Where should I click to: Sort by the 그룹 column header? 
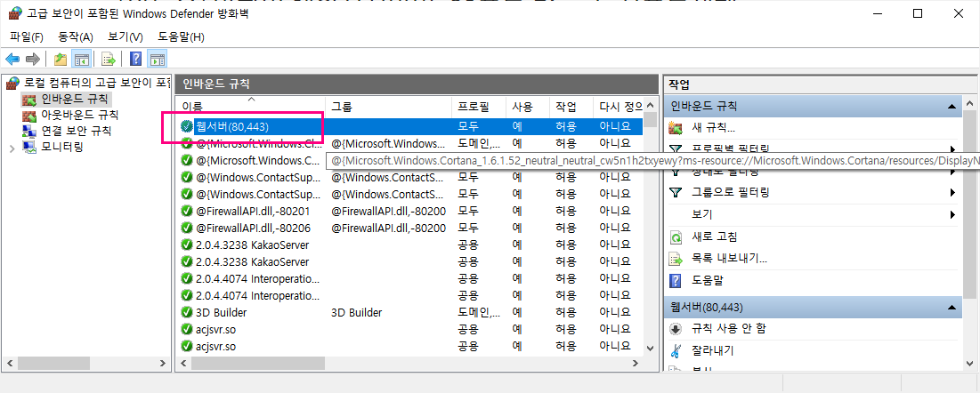(x=388, y=106)
